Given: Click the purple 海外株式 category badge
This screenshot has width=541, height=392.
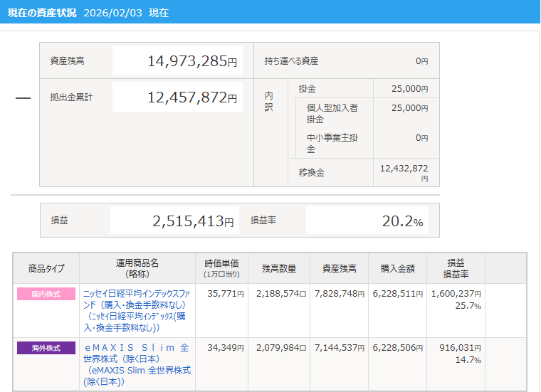Looking at the screenshot, I should click(46, 348).
